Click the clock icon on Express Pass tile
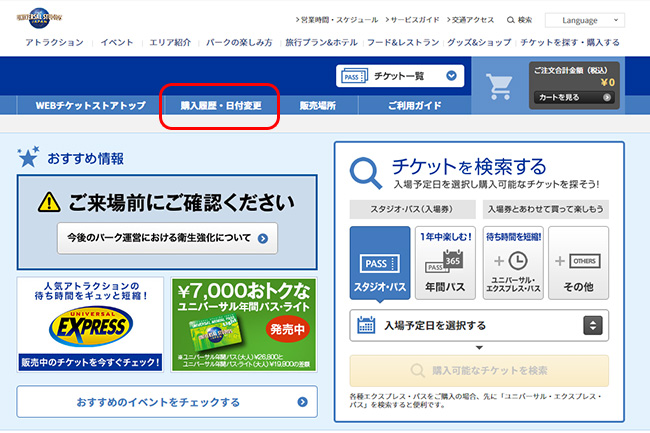650x433 pixels. [x=518, y=261]
